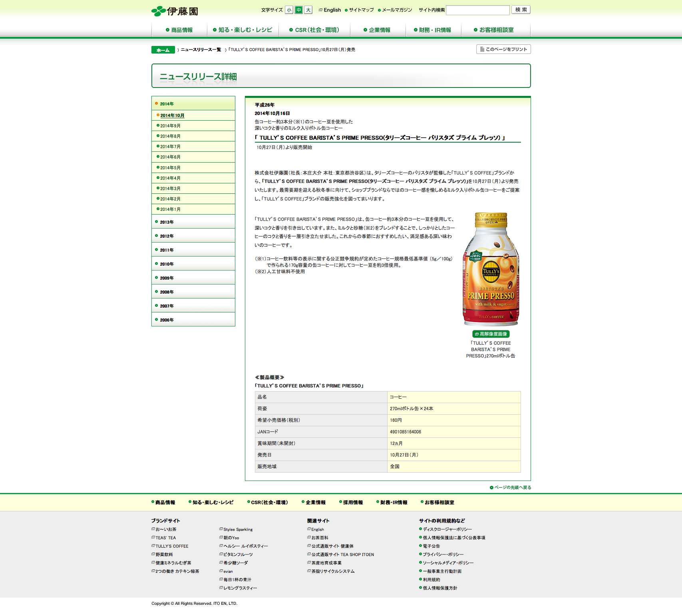Open プライバシー・ポリシー link
Image resolution: width=682 pixels, height=616 pixels.
[441, 554]
